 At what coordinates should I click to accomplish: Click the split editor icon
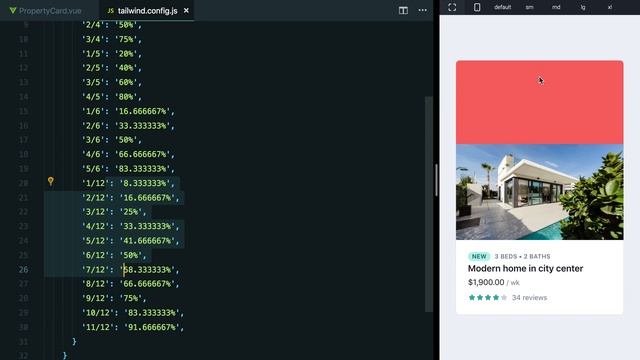pos(403,11)
